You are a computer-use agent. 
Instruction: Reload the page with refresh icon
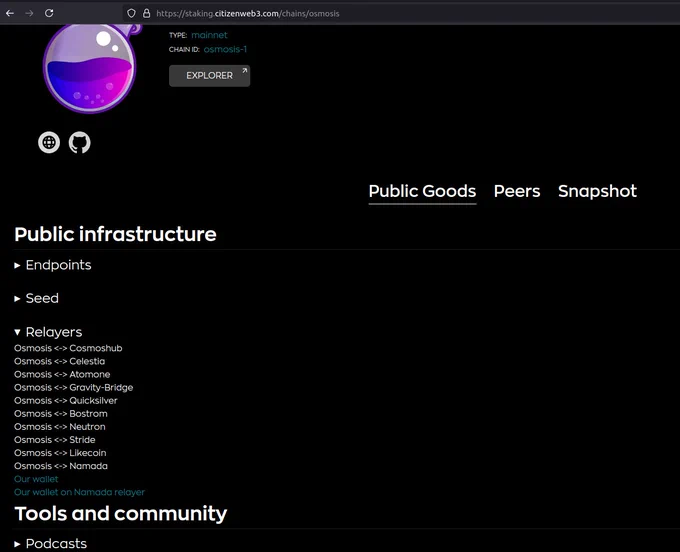[49, 13]
